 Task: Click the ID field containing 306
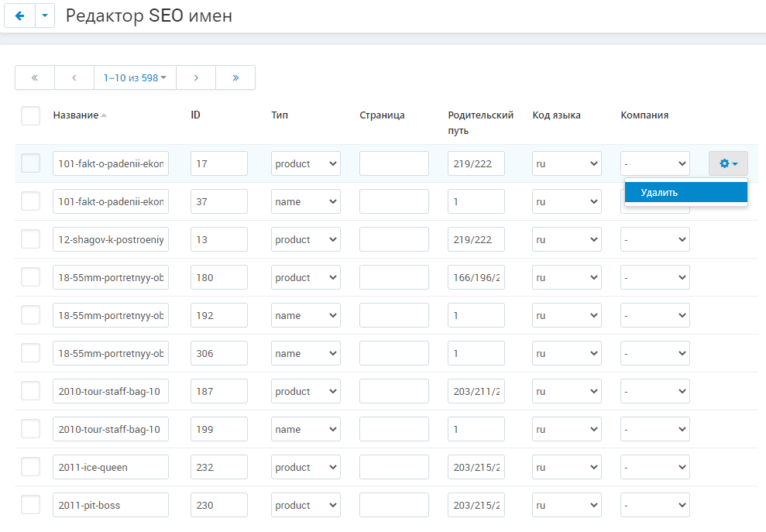[x=219, y=353]
